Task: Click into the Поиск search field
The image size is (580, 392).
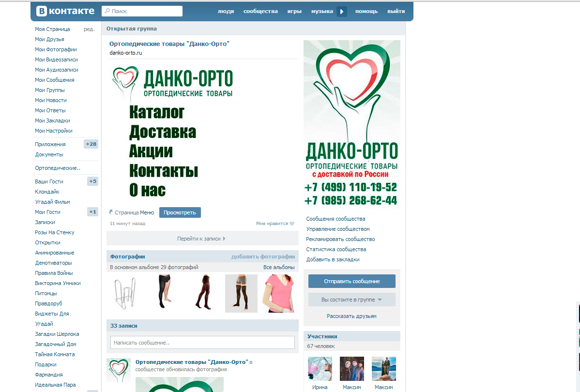Action: pyautogui.click(x=142, y=11)
